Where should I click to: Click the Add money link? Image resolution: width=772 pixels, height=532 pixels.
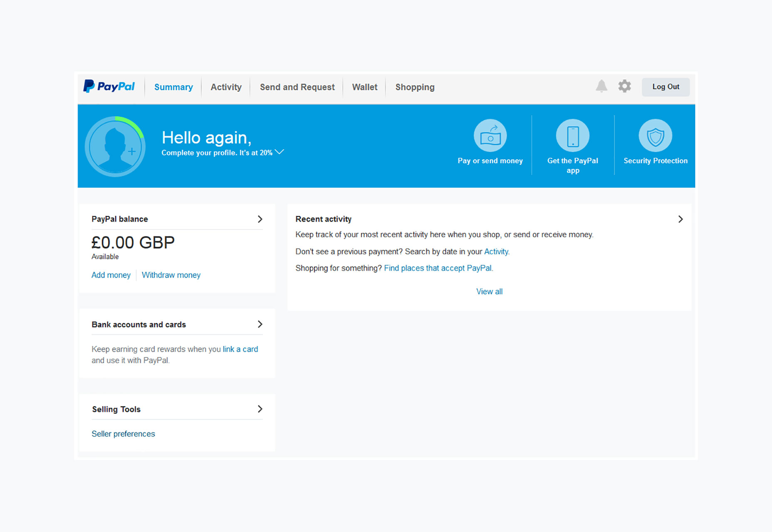[111, 275]
